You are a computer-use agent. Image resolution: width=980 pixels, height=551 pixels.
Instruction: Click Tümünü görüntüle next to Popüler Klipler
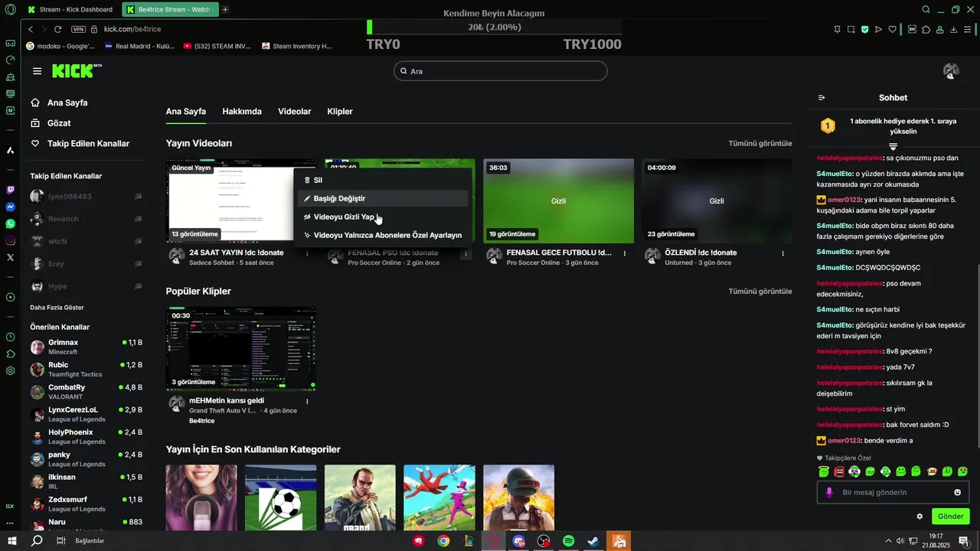[760, 291]
